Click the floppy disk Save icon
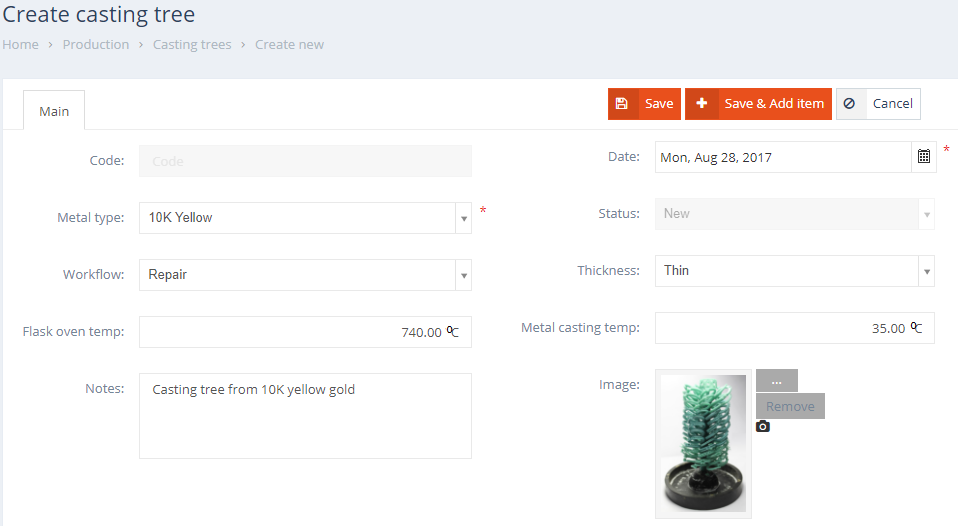Image resolution: width=958 pixels, height=526 pixels. pyautogui.click(x=622, y=104)
